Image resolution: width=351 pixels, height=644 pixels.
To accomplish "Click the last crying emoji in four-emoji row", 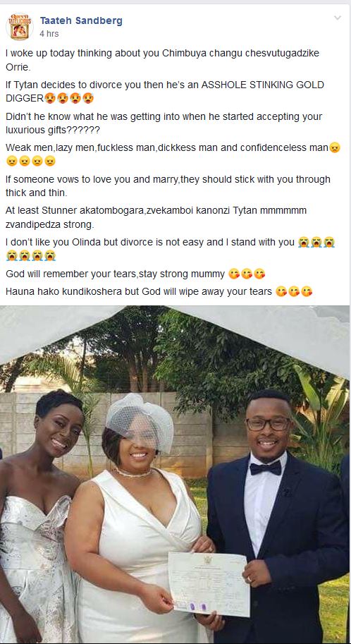I will [x=50, y=256].
